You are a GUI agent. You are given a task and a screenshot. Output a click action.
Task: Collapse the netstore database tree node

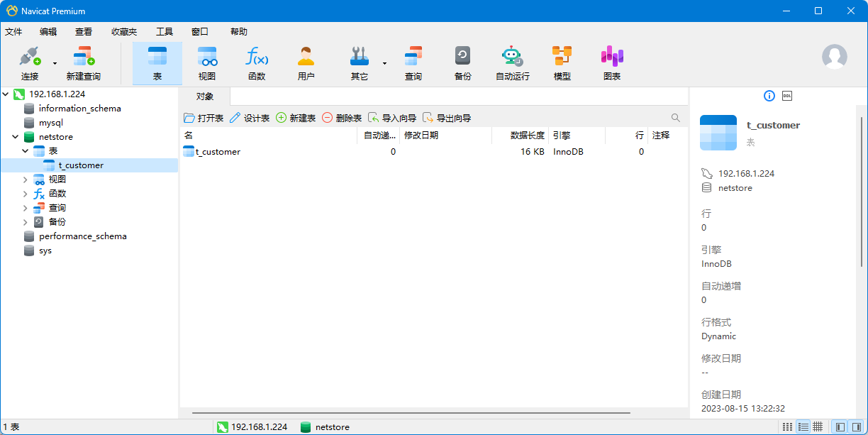(x=16, y=137)
